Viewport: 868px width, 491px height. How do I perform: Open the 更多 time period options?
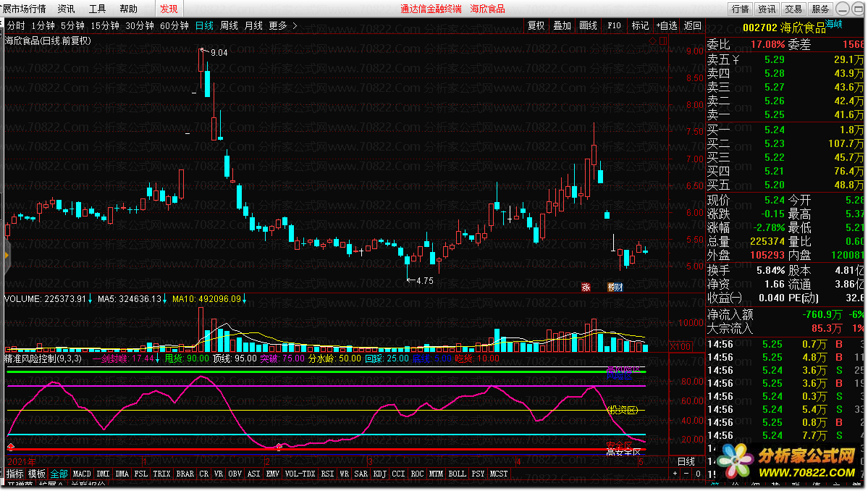(278, 25)
